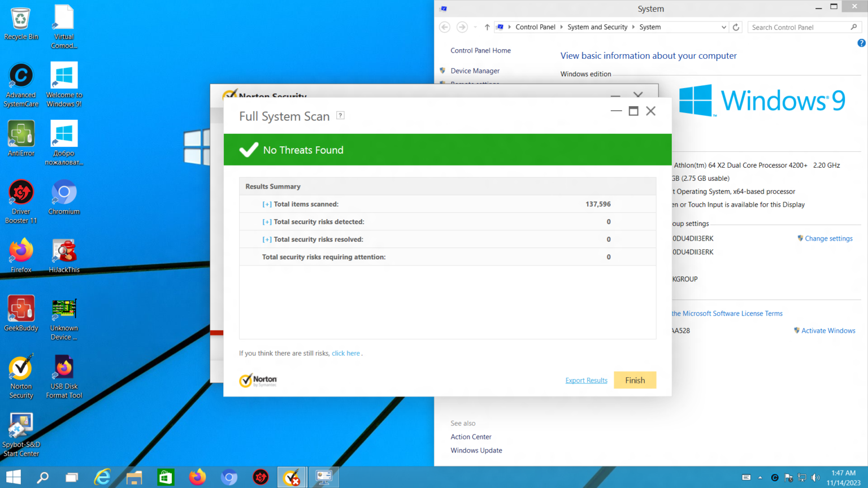This screenshot has height=488, width=868.
Task: Open the Export Results link
Action: tap(586, 380)
